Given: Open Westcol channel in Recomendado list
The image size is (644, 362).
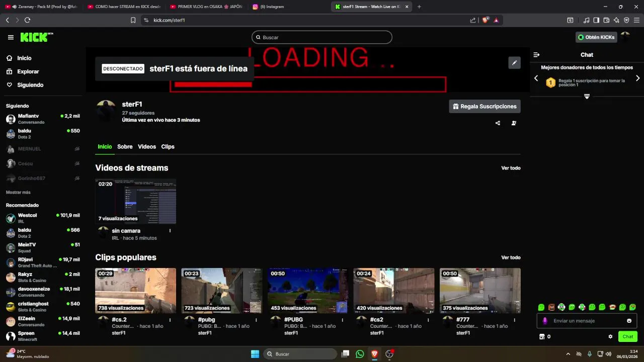Looking at the screenshot, I should tap(43, 218).
